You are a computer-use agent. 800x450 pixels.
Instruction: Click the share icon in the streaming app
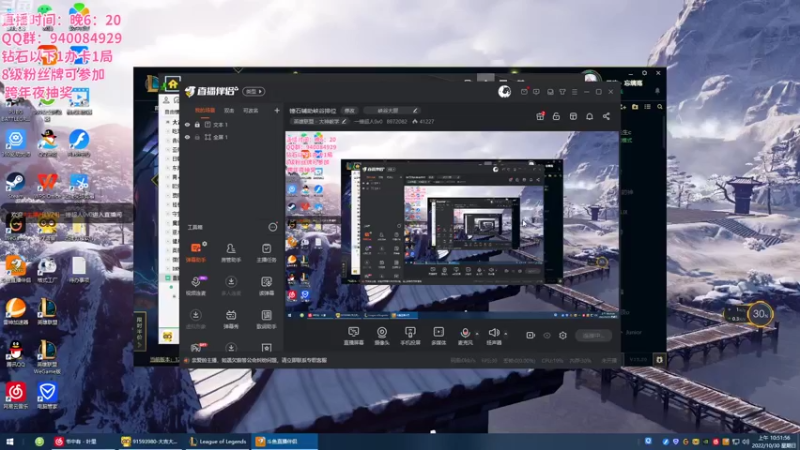tap(606, 116)
